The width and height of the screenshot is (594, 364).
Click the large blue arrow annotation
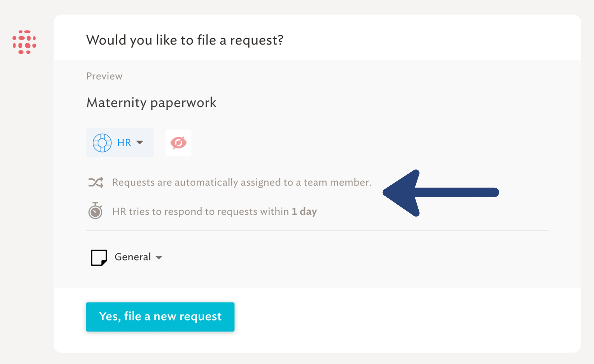pyautogui.click(x=440, y=193)
